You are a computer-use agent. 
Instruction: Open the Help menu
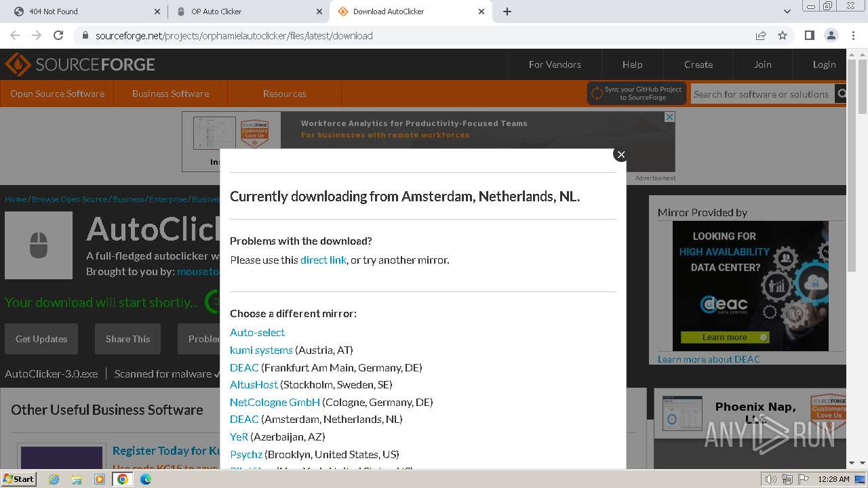[x=632, y=64]
